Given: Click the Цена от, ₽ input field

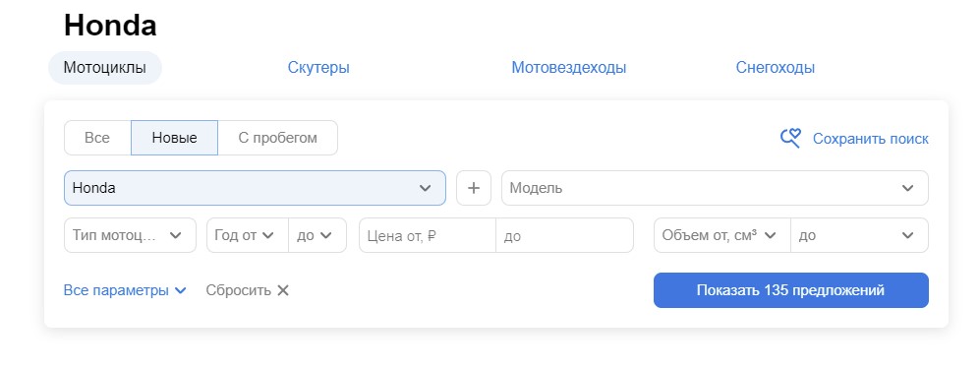Looking at the screenshot, I should pos(428,235).
